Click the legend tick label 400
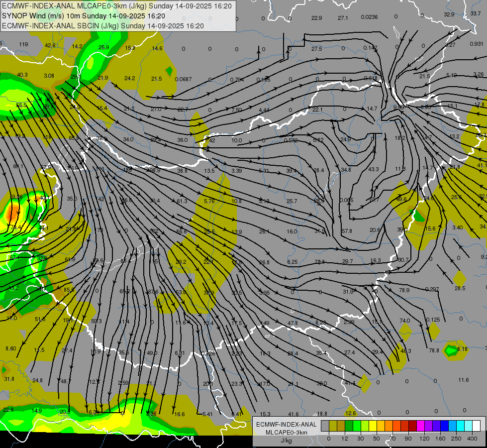487x448 pixels. (472, 439)
